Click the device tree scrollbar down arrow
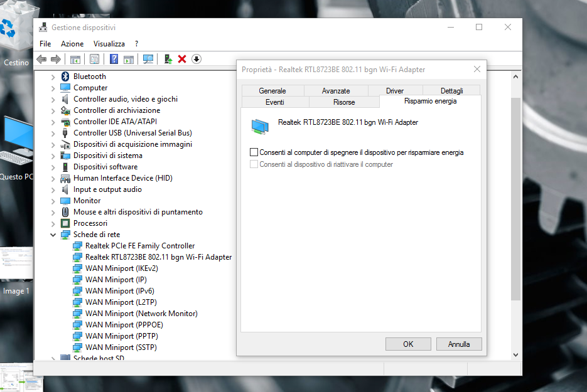The width and height of the screenshot is (587, 392). [515, 355]
